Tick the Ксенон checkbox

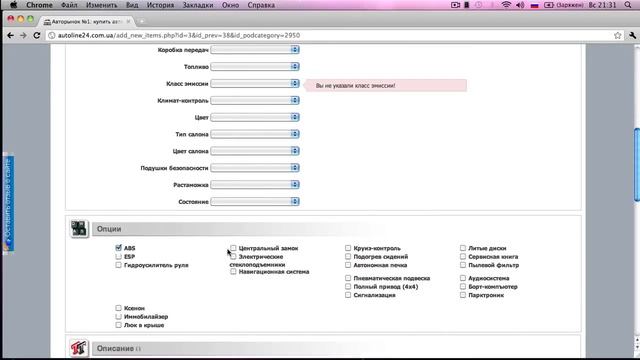tap(118, 308)
